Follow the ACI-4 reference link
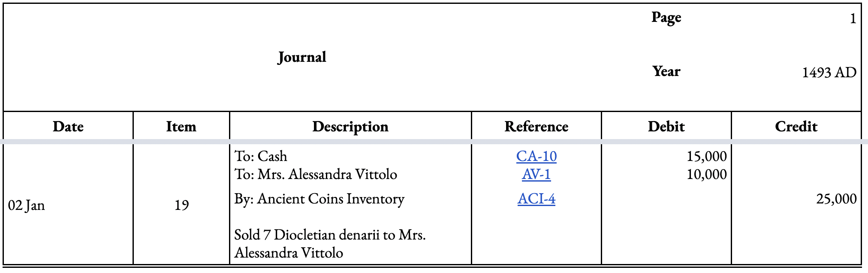The image size is (868, 273). point(536,198)
